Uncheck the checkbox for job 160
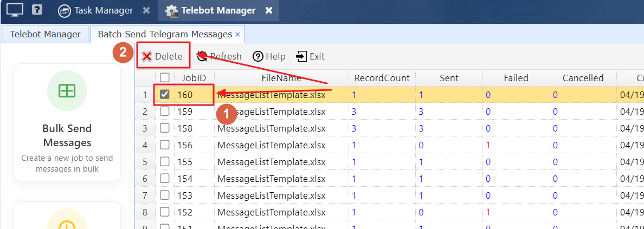 coord(165,95)
